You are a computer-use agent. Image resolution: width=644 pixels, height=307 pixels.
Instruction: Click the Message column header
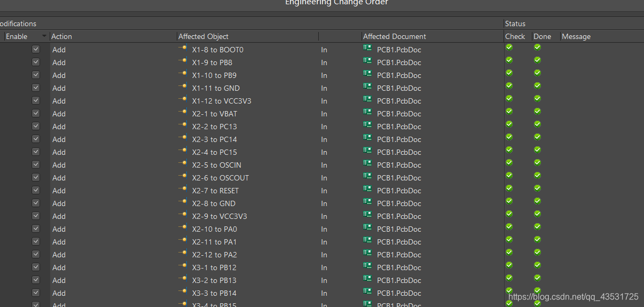(x=576, y=36)
